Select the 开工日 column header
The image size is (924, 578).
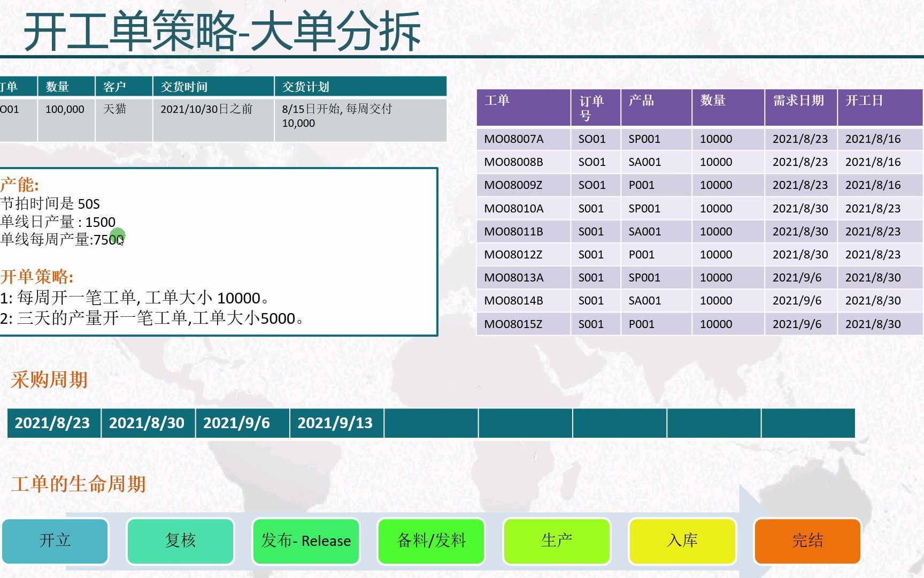tap(880, 108)
